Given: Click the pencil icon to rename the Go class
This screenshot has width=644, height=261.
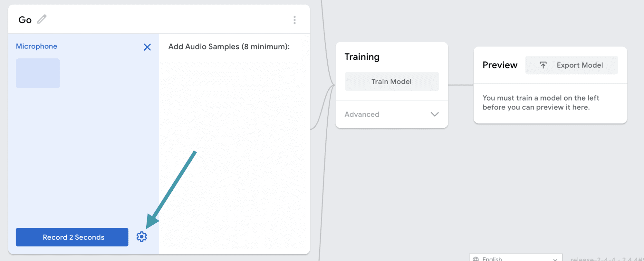Looking at the screenshot, I should 42,19.
